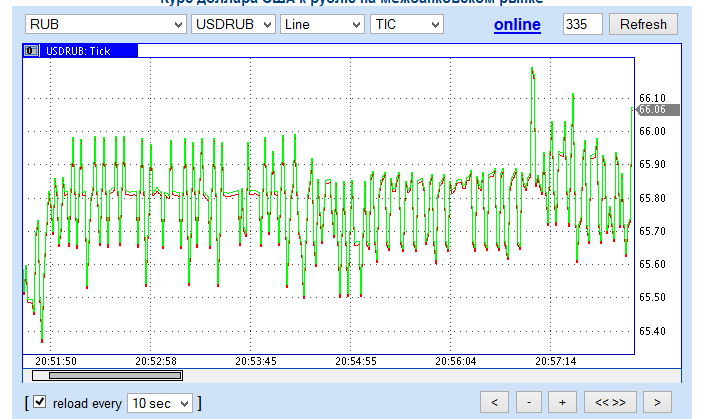The height and width of the screenshot is (419, 702).
Task: Click the 65.40 price axis label
Action: (x=652, y=331)
